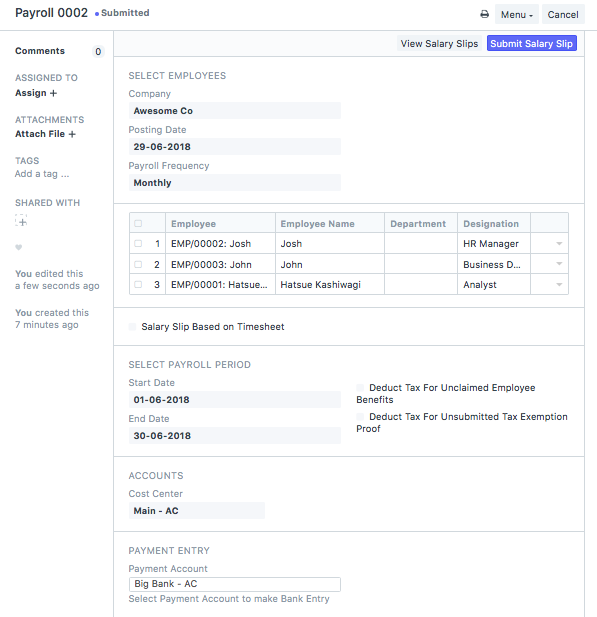The width and height of the screenshot is (597, 617).
Task: Click End Date value 30-06-2018
Action: click(235, 436)
